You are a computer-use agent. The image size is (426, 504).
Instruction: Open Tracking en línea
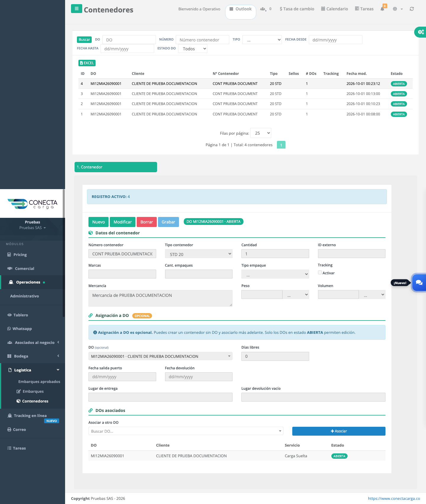coord(30,416)
